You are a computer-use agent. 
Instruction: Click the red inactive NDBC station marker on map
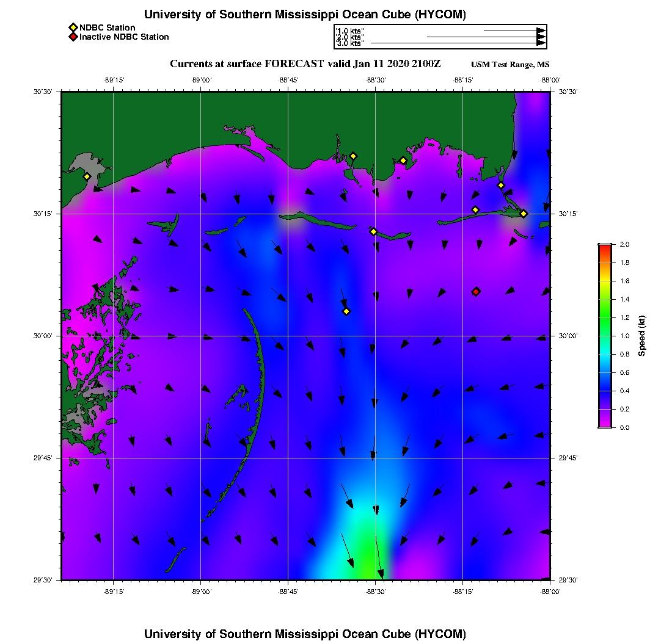coord(476,292)
